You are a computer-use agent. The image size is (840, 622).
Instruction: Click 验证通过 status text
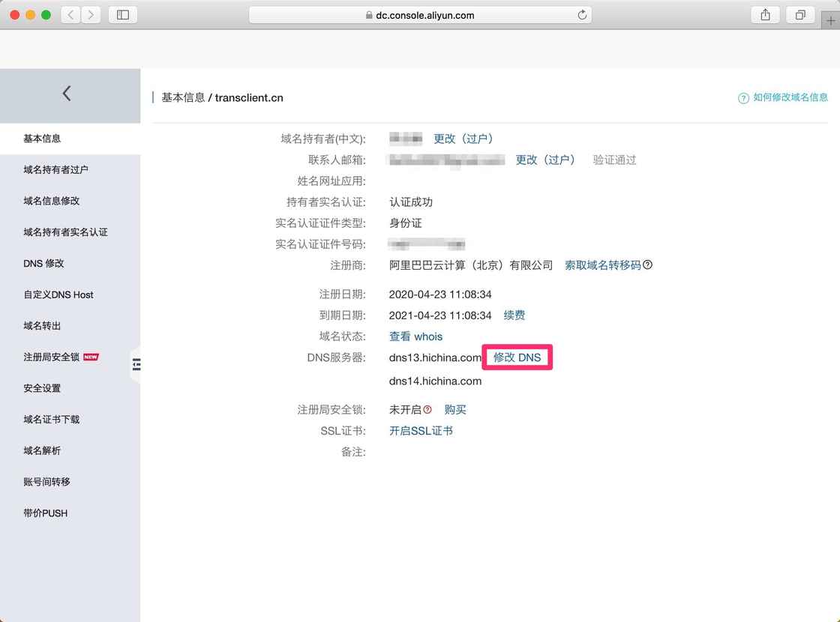click(614, 160)
